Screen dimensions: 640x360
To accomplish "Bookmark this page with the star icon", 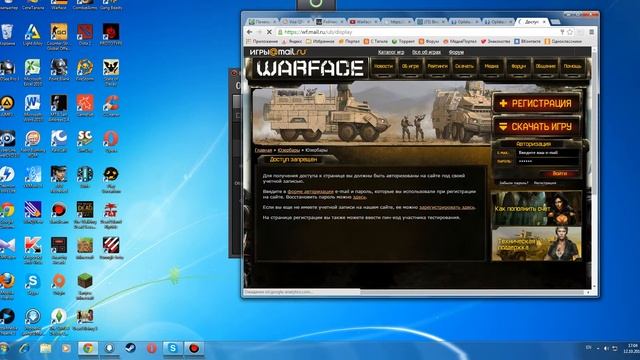I will 570,32.
